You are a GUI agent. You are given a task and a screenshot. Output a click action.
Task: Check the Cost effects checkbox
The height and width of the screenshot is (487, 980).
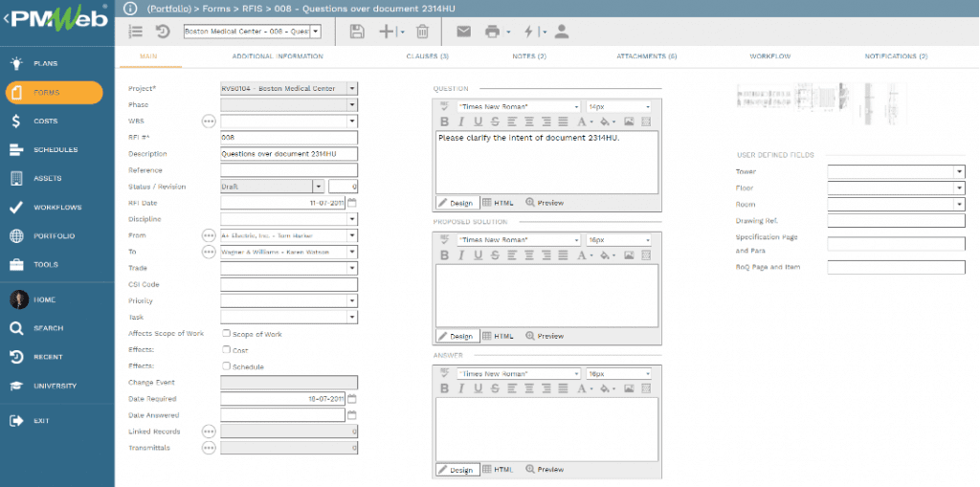pos(227,349)
